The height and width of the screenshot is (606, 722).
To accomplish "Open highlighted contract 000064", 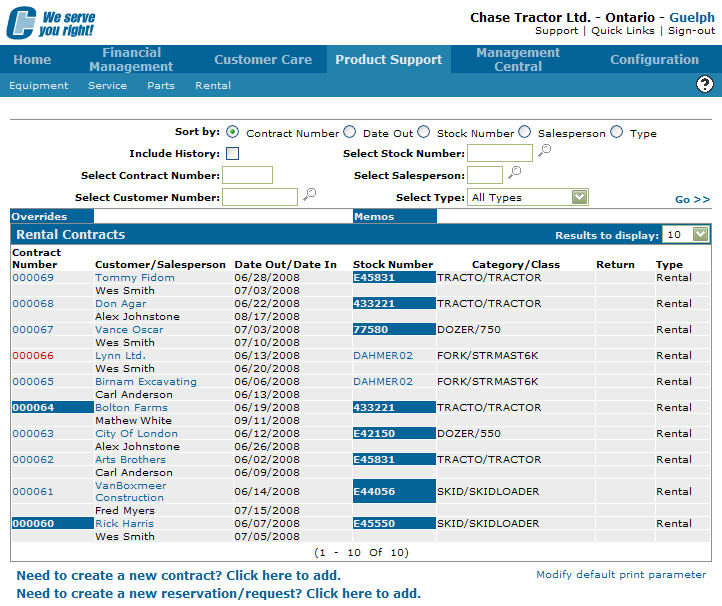I will 33,408.
